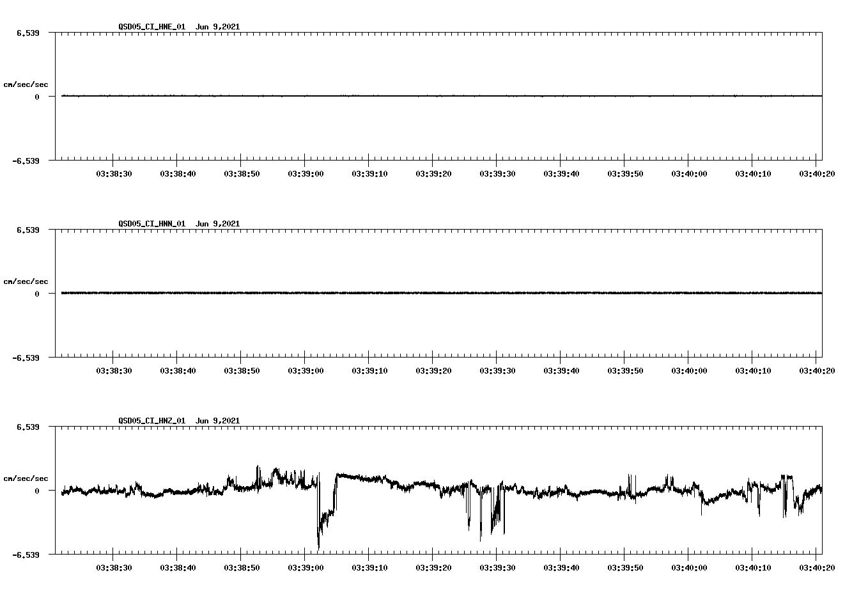Click the 03:38:50 time label under HNE plot
Image resolution: width=868 pixels, height=591 pixels.
242,173
